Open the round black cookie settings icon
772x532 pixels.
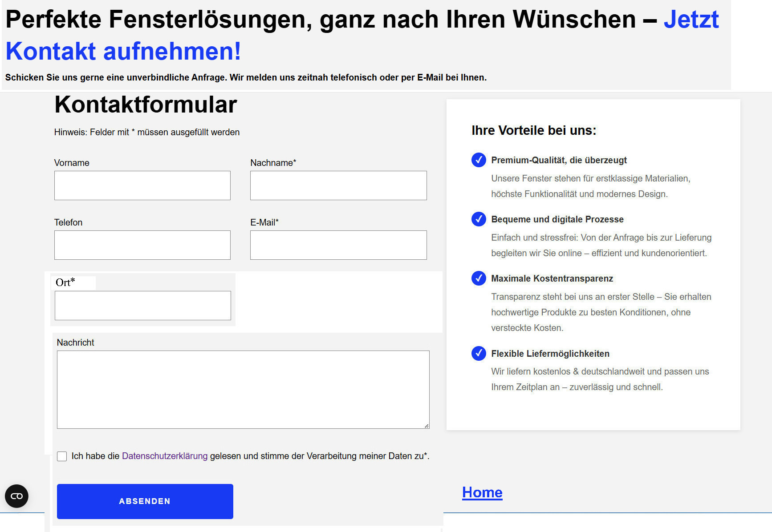point(16,496)
